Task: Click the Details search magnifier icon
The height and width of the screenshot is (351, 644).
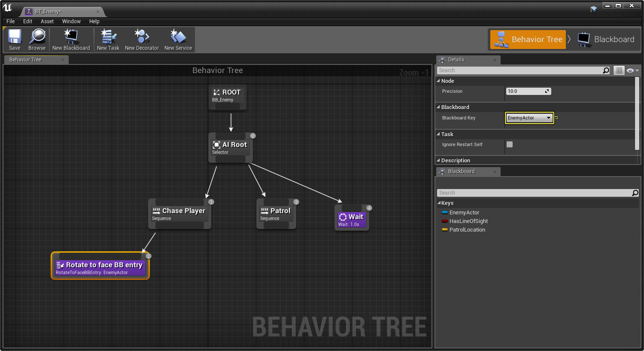Action: pyautogui.click(x=606, y=70)
